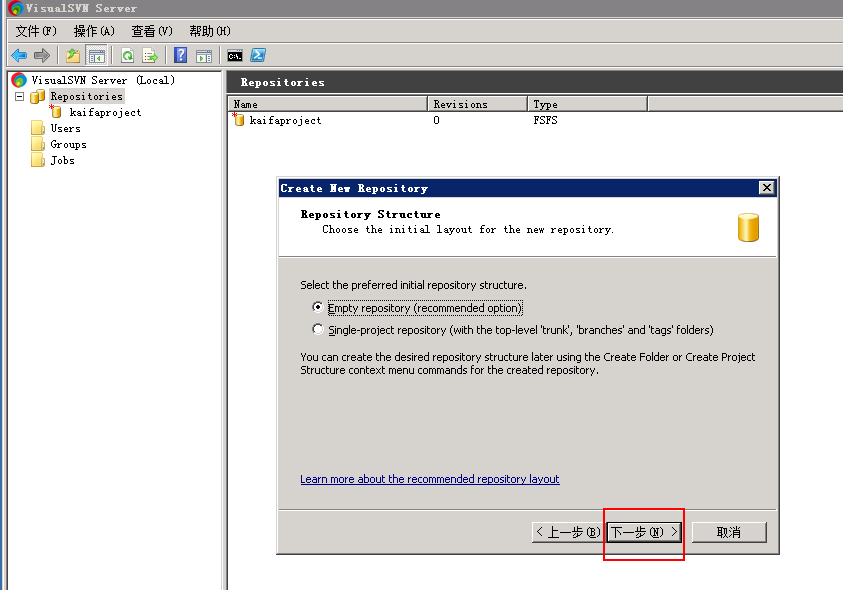Select the Groups label in the tree

coord(68,144)
